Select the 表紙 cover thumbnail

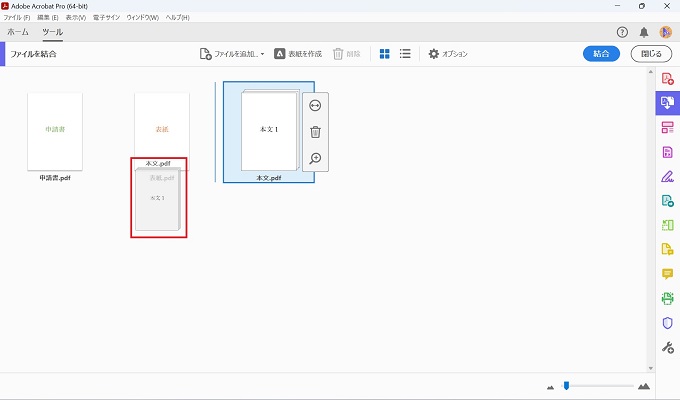click(x=162, y=126)
